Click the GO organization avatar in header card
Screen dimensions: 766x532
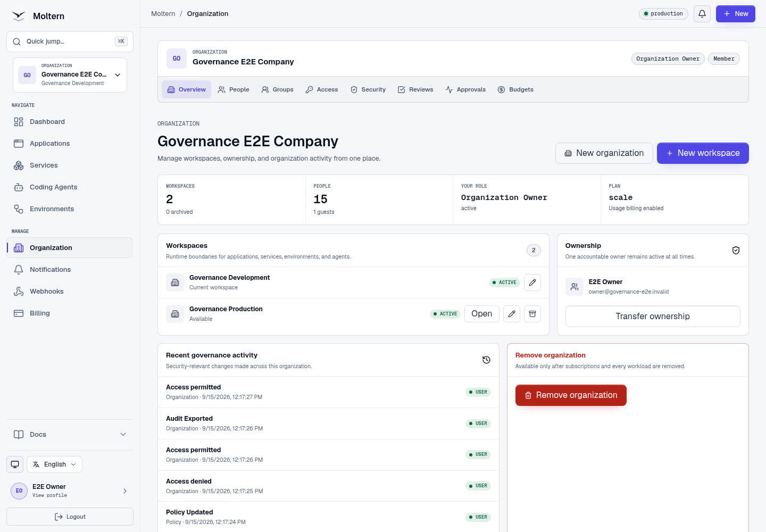(177, 59)
